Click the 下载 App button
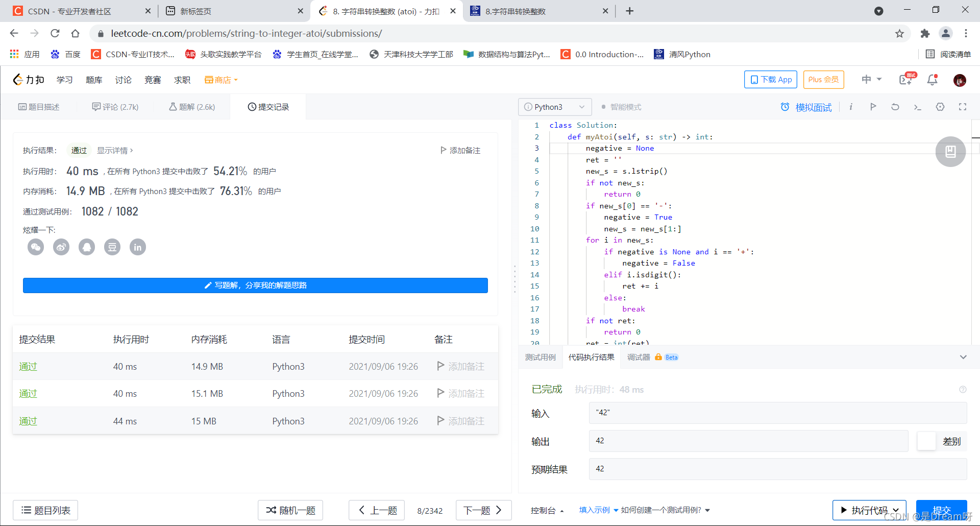This screenshot has width=980, height=526. pyautogui.click(x=770, y=80)
